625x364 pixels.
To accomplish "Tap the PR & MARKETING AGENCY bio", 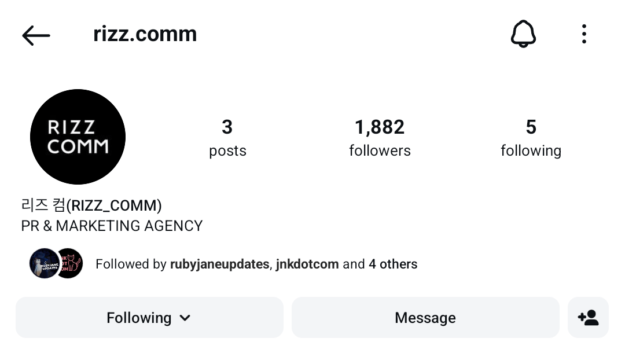I will (112, 226).
